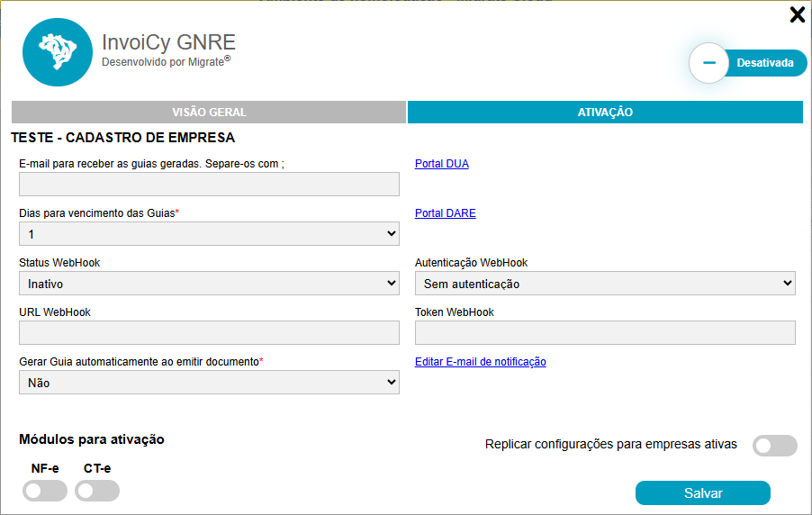Image resolution: width=812 pixels, height=515 pixels.
Task: Click the URL WebHook text field
Action: (209, 333)
